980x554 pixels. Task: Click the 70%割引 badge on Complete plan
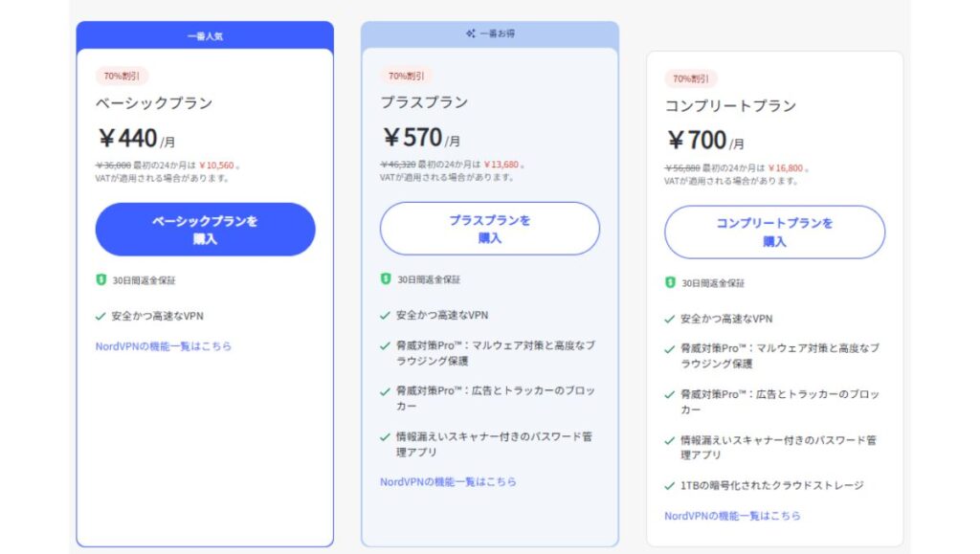tap(691, 78)
